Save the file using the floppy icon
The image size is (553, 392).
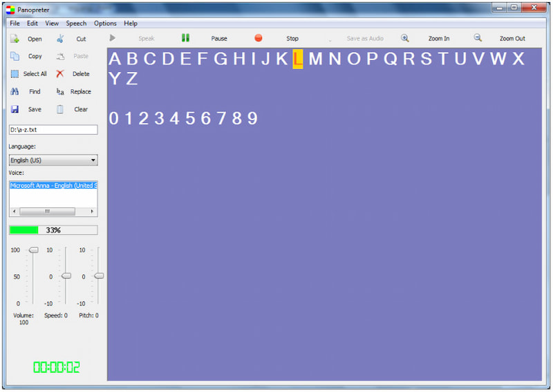pyautogui.click(x=15, y=109)
